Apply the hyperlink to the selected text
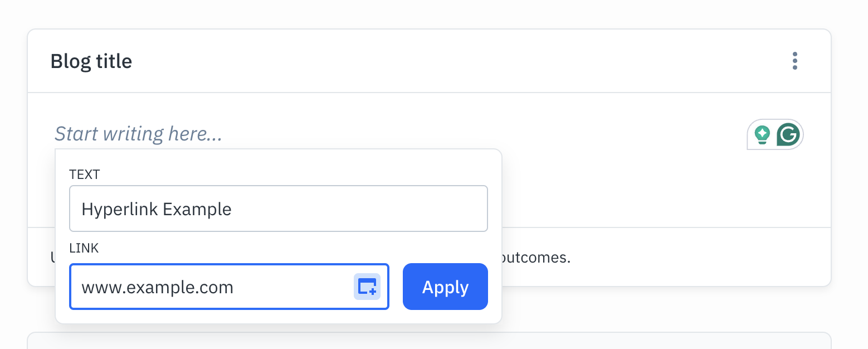868x349 pixels. pyautogui.click(x=445, y=287)
